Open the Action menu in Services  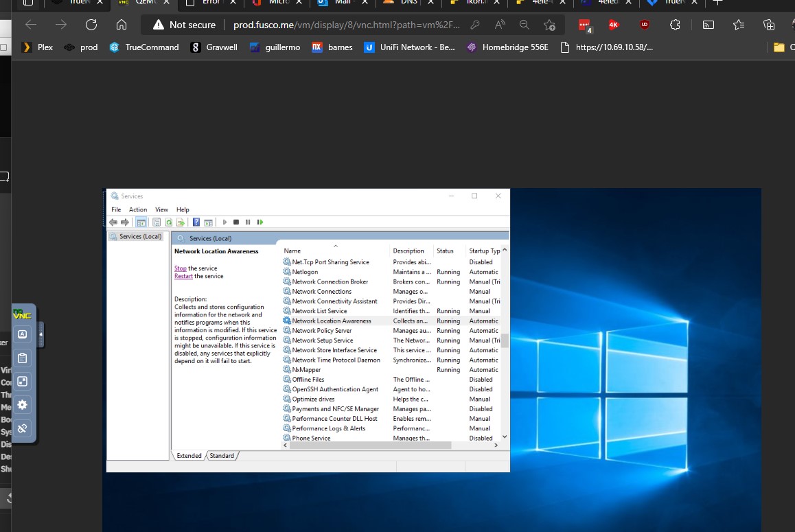138,210
